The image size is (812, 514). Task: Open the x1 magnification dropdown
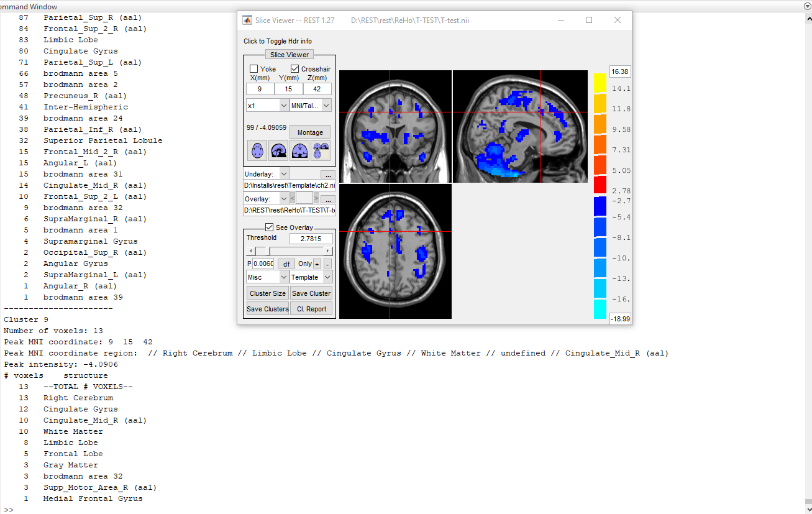click(x=267, y=106)
